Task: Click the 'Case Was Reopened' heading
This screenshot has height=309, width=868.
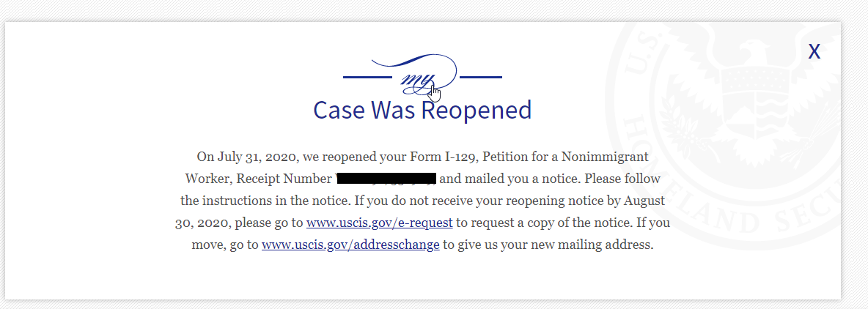Action: [422, 110]
